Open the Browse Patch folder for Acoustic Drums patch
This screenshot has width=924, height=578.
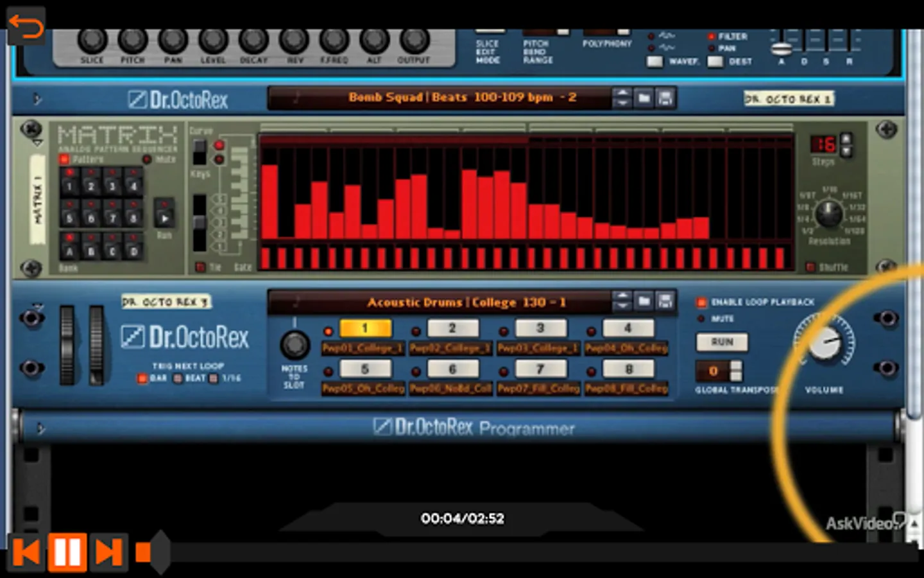click(x=644, y=301)
